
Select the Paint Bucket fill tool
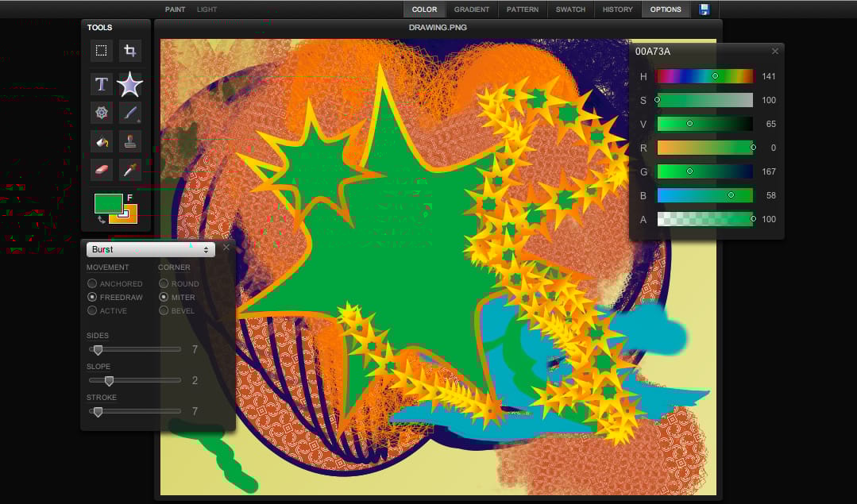pos(101,142)
